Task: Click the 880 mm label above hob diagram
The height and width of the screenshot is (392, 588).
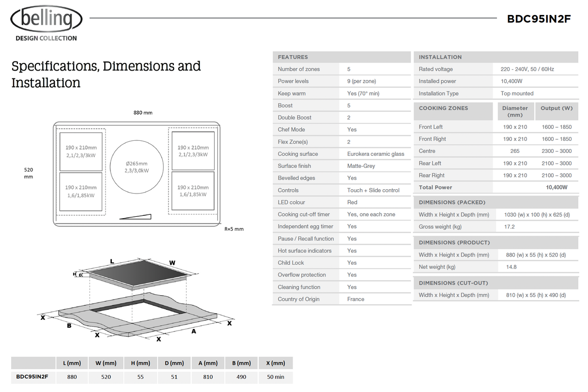Action: 143,113
